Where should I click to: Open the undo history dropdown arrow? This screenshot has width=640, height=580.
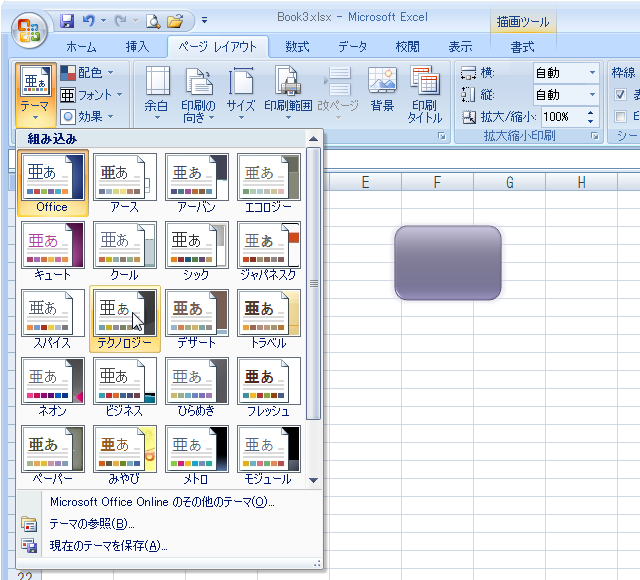[x=104, y=20]
